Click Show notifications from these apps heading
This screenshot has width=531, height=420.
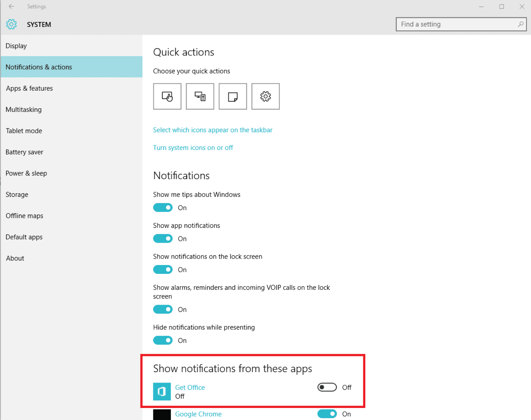pyautogui.click(x=233, y=368)
